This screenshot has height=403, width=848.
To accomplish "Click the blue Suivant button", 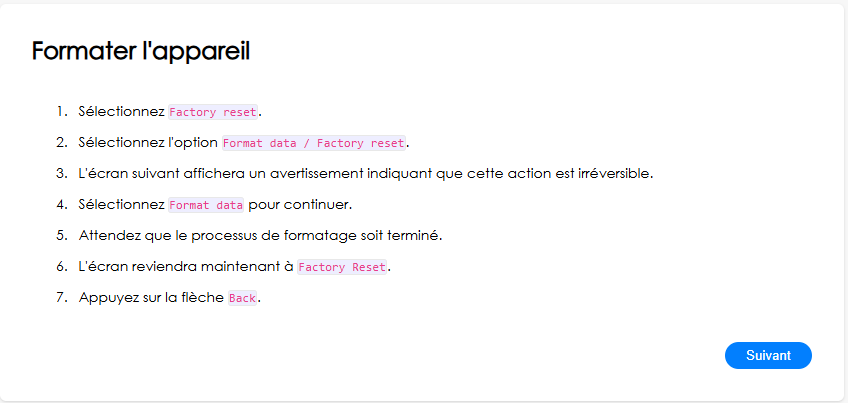I will pyautogui.click(x=768, y=355).
